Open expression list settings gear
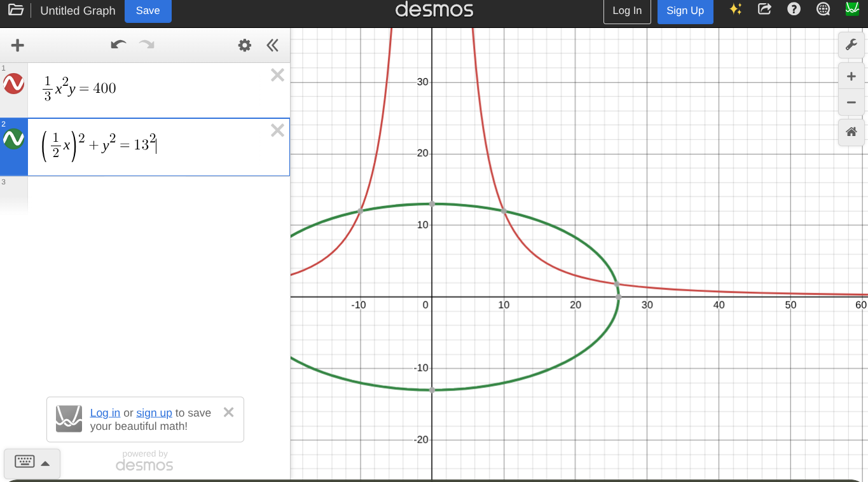Viewport: 868px width, 482px height. point(245,45)
